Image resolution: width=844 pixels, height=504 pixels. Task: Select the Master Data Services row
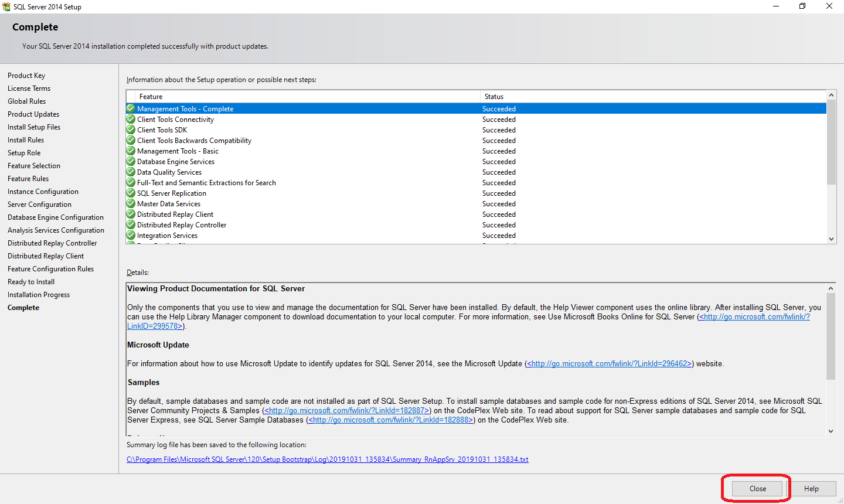point(476,203)
